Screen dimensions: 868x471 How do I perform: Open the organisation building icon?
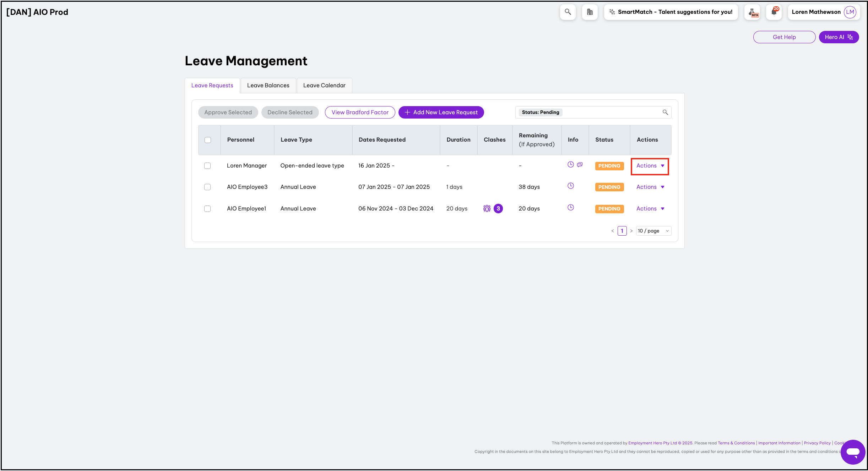tap(590, 12)
